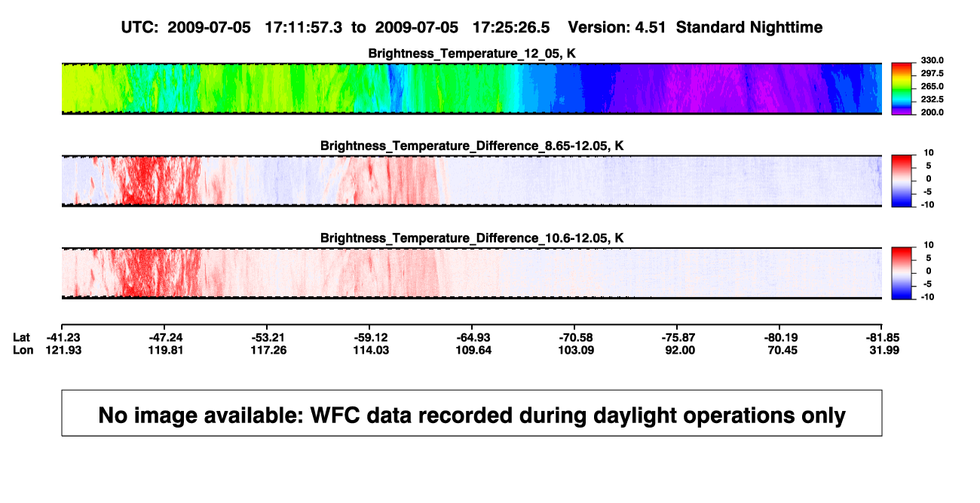Click the Lon axis label
Viewport: 980px width, 503px height.
coord(23,350)
